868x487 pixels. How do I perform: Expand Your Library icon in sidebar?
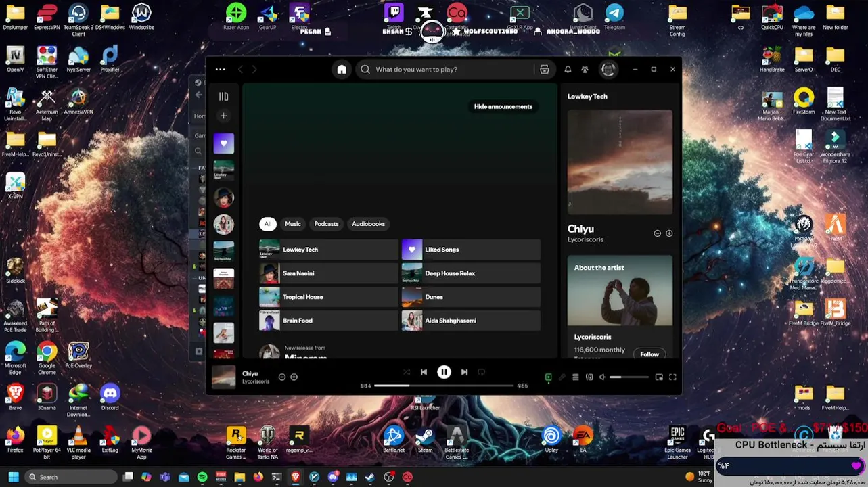pos(223,97)
